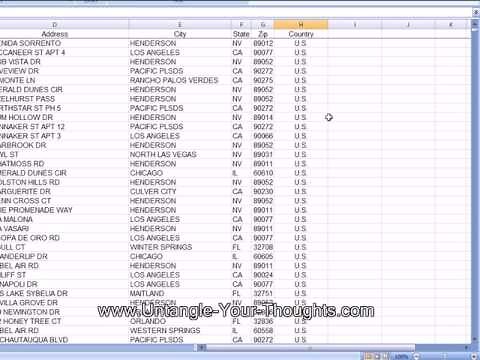
Task: Select zip code 89014 cell
Action: point(263,117)
